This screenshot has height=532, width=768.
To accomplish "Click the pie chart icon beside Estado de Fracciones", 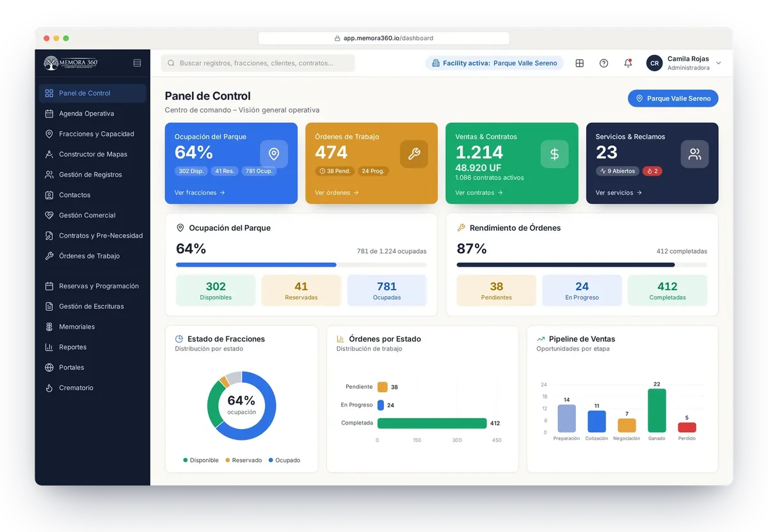I will [x=179, y=339].
